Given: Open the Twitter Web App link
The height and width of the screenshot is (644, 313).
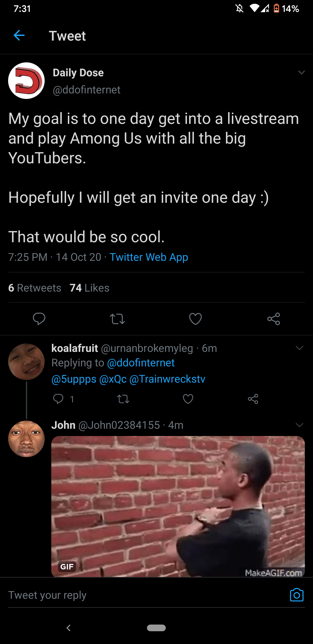Looking at the screenshot, I should [149, 257].
